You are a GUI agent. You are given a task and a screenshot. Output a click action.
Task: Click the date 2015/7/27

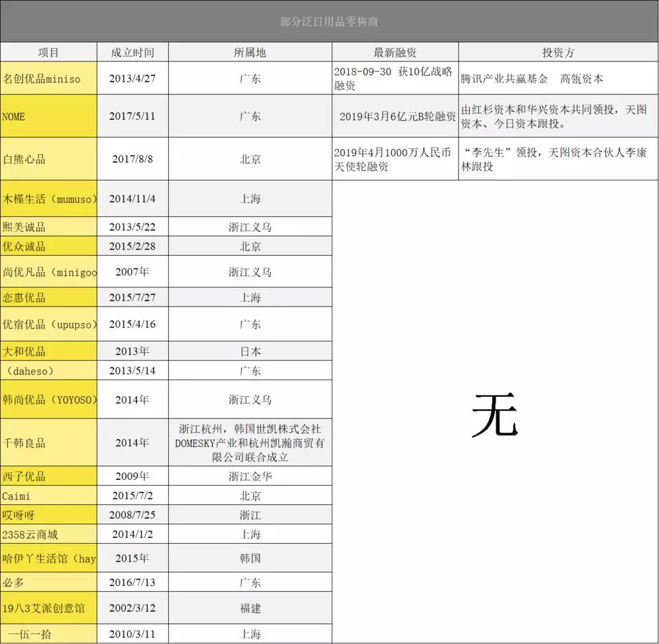[132, 297]
